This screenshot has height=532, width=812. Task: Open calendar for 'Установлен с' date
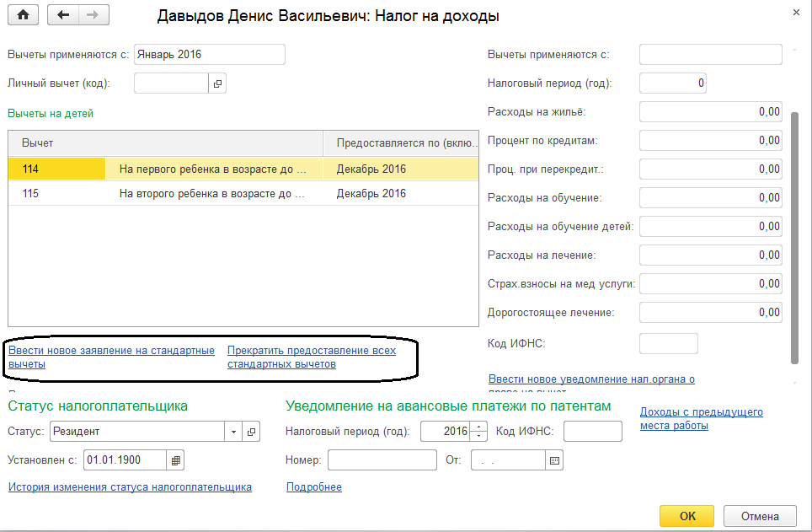click(175, 460)
